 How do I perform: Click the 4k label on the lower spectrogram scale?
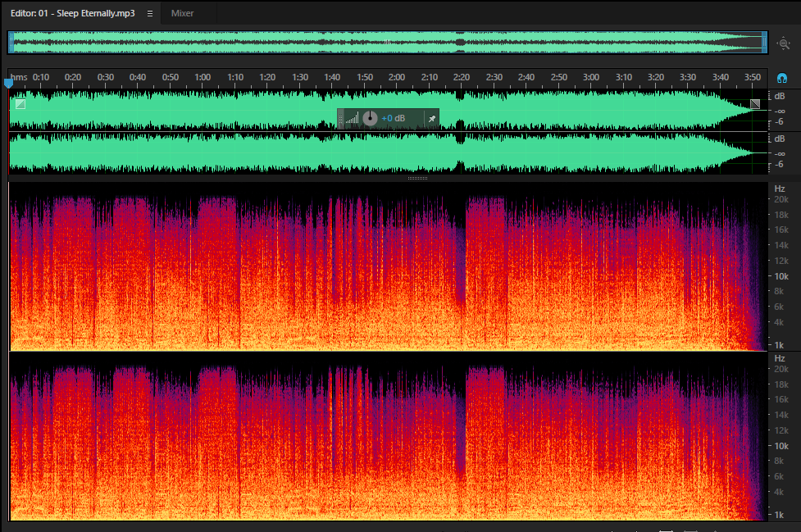pos(779,492)
